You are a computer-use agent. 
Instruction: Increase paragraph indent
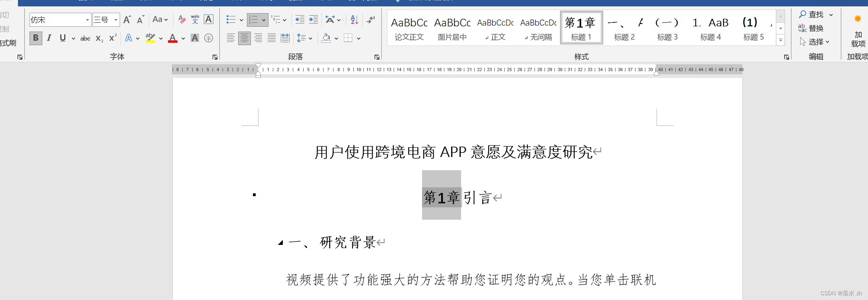(314, 20)
